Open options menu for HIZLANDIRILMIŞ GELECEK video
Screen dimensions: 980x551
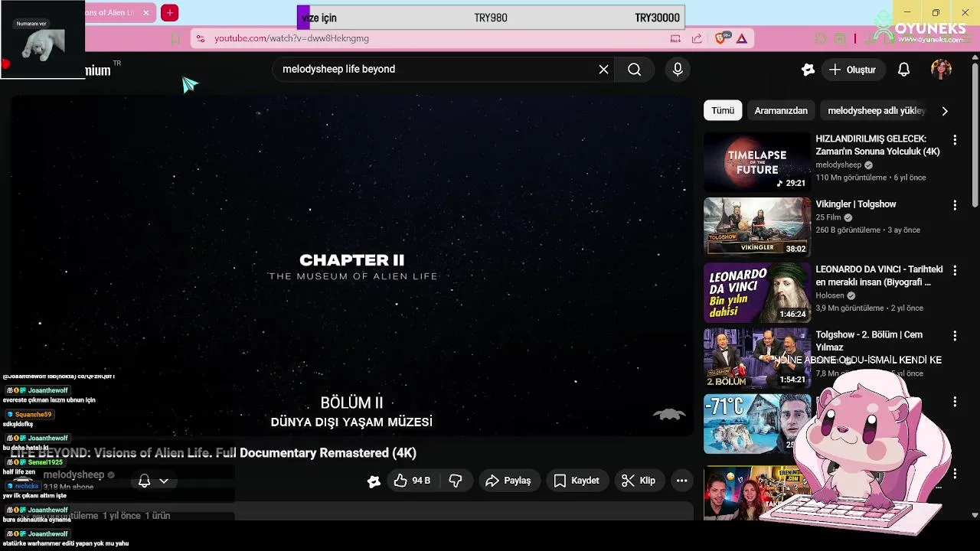(x=955, y=140)
